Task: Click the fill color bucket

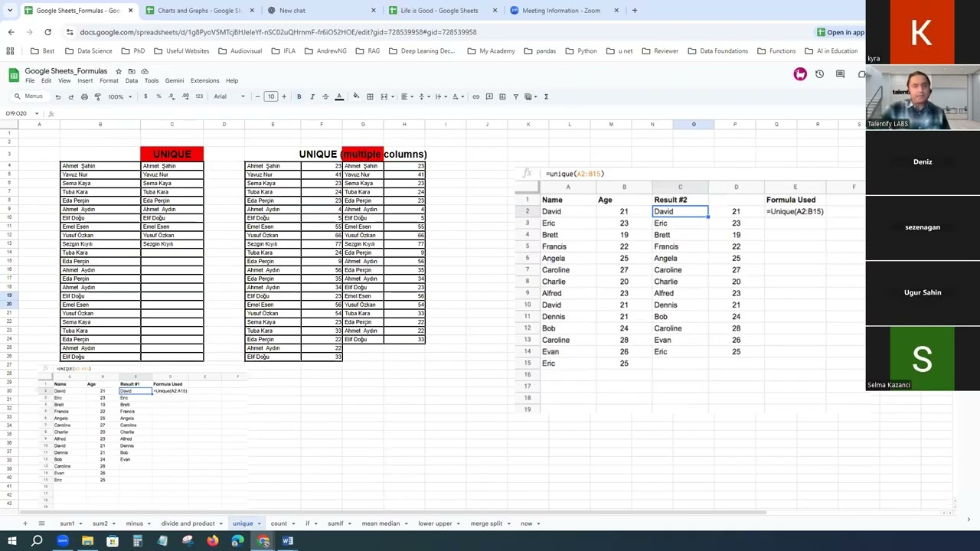Action: tap(356, 96)
